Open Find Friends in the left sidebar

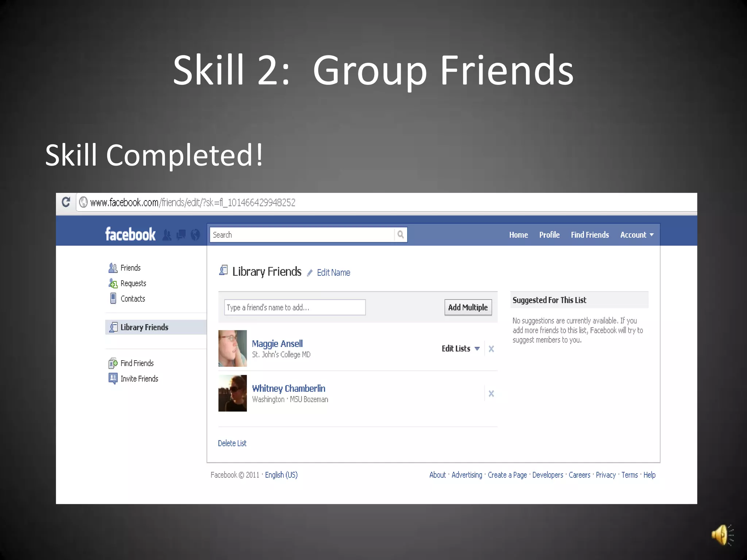(137, 363)
